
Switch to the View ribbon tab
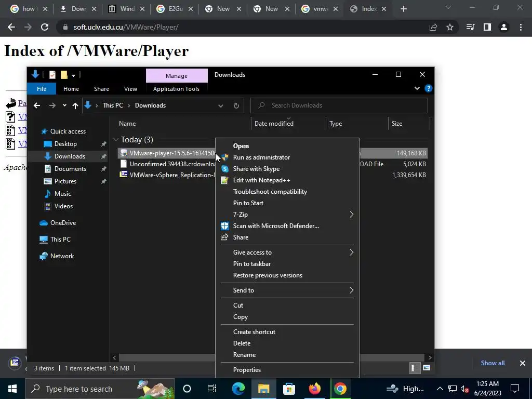coord(130,89)
